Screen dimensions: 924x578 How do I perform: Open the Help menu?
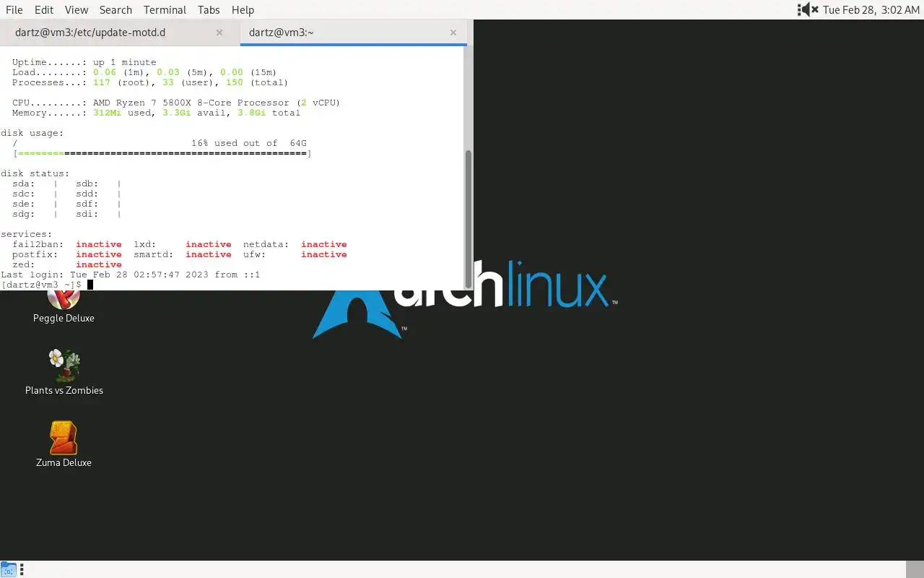click(243, 9)
